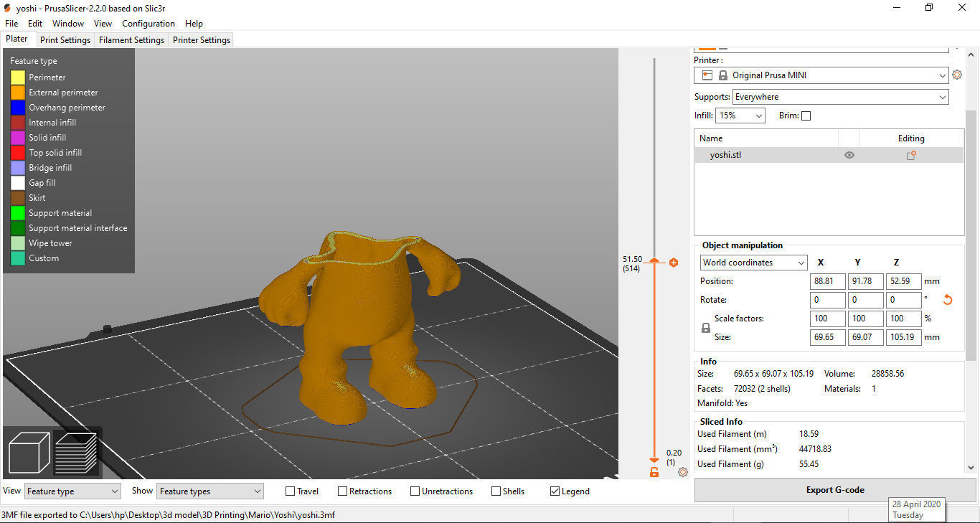Screen dimensions: 980x523
Task: Open the View menu
Action: coord(103,24)
